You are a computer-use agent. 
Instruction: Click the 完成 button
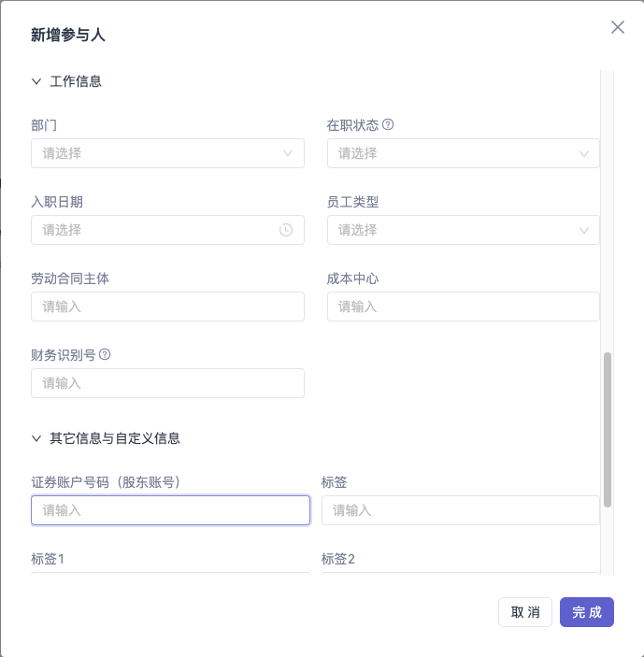coord(587,612)
